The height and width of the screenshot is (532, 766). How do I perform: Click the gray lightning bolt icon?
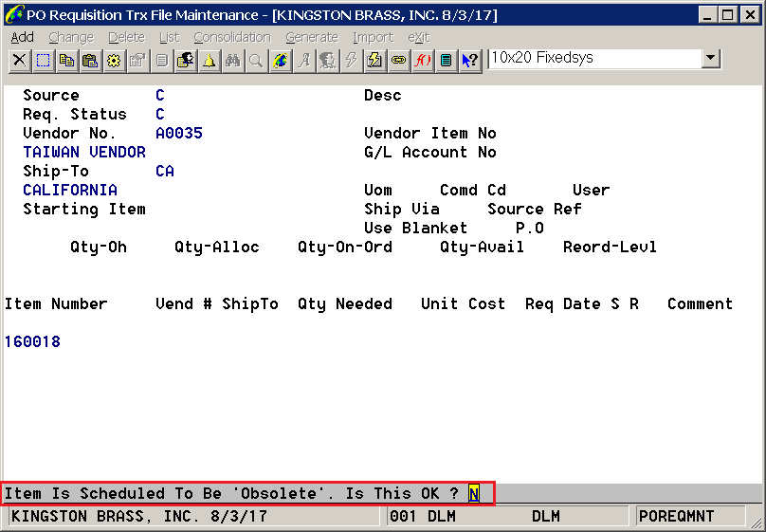pos(352,61)
